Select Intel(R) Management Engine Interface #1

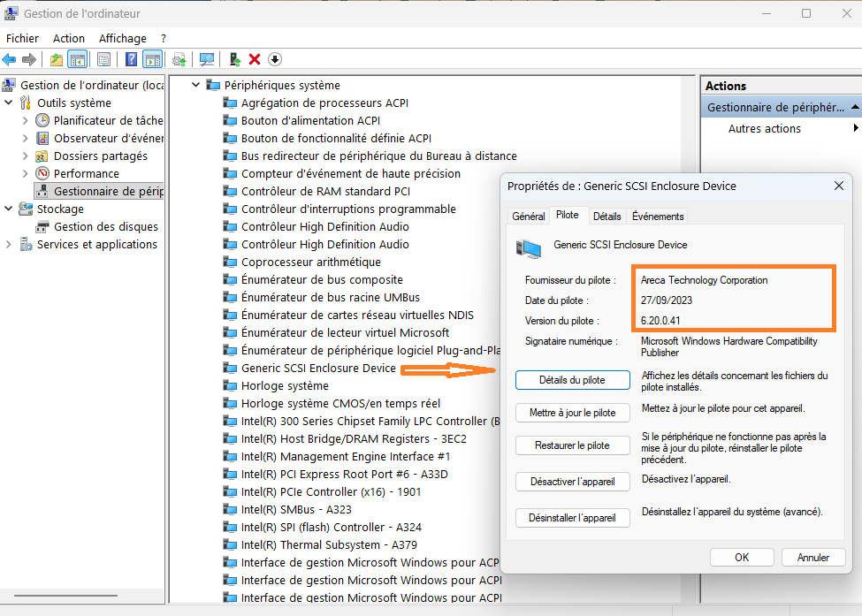click(346, 457)
